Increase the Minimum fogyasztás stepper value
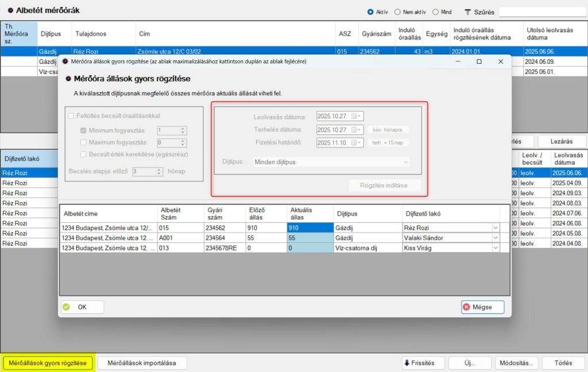The height and width of the screenshot is (372, 588). pos(183,128)
